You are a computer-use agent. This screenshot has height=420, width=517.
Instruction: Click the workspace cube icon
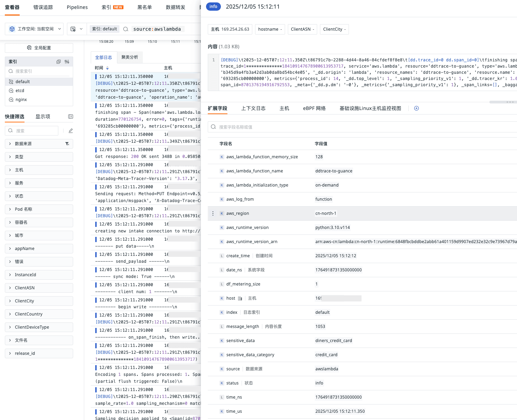[x=12, y=29]
